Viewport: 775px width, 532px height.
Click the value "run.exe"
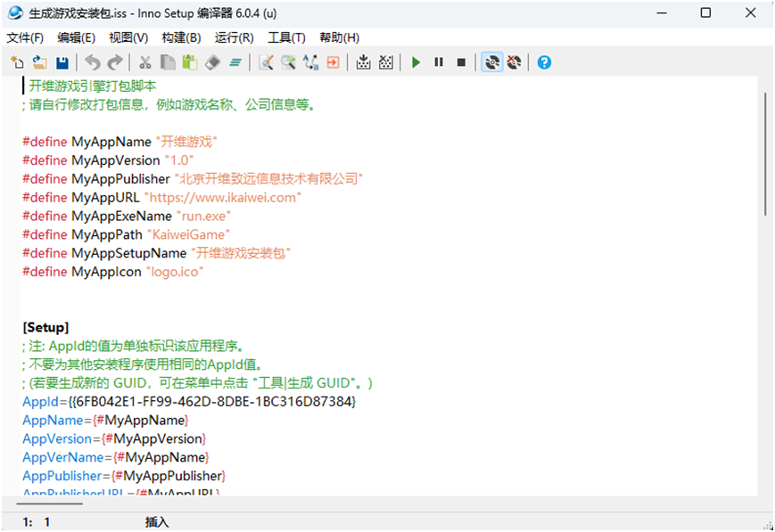pos(203,216)
